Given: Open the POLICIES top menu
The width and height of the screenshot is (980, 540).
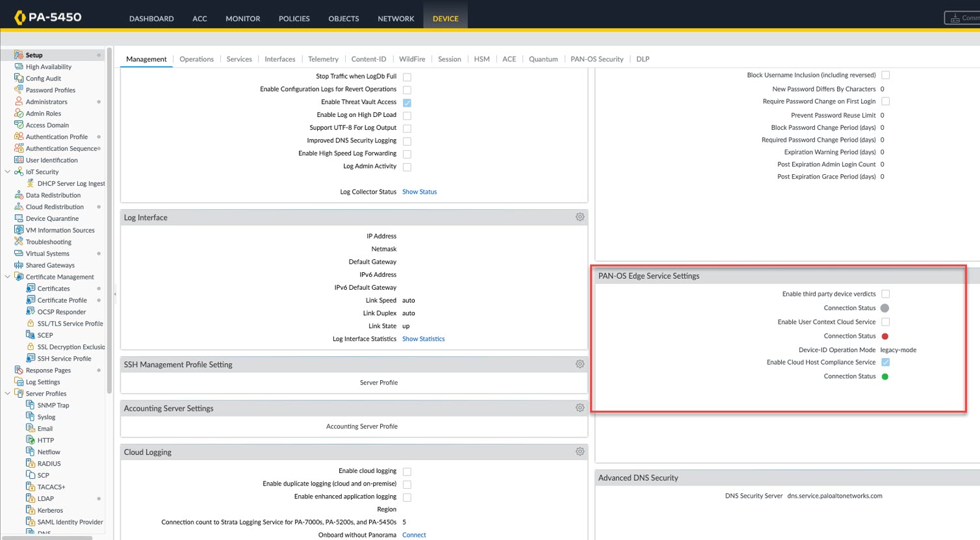Looking at the screenshot, I should [294, 19].
